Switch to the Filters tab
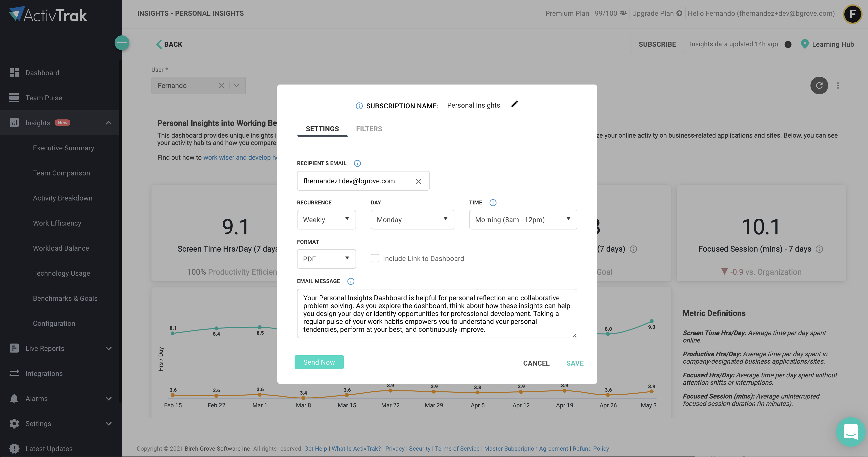868x457 pixels. point(369,129)
